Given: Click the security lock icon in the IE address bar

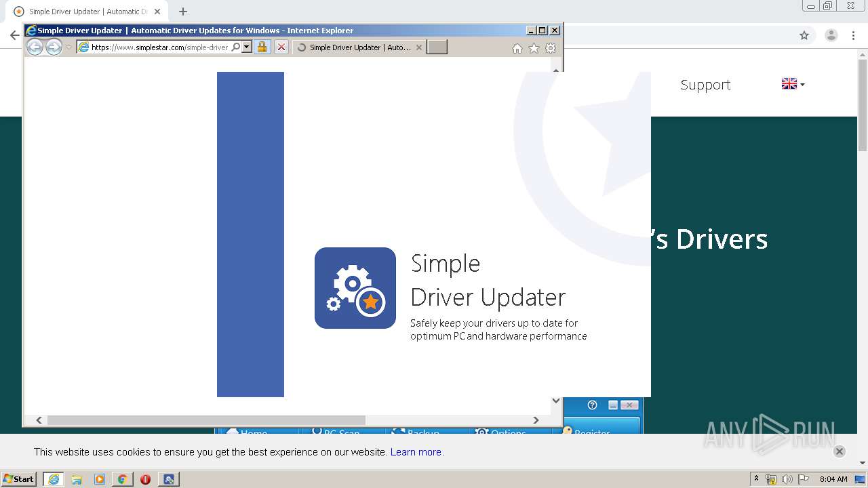Looking at the screenshot, I should 262,47.
